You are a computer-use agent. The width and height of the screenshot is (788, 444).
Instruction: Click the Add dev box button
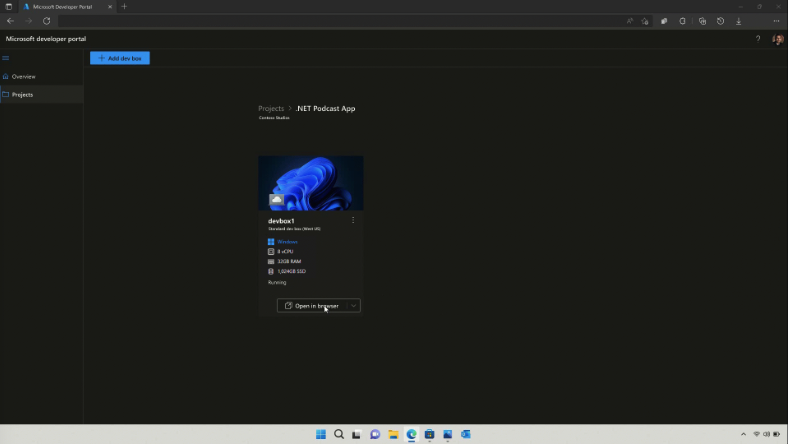(x=120, y=58)
